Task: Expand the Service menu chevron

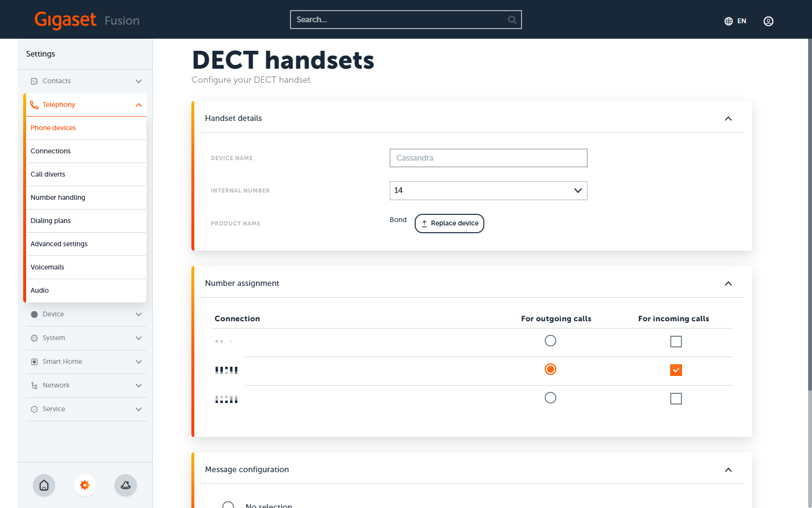Action: coord(139,409)
